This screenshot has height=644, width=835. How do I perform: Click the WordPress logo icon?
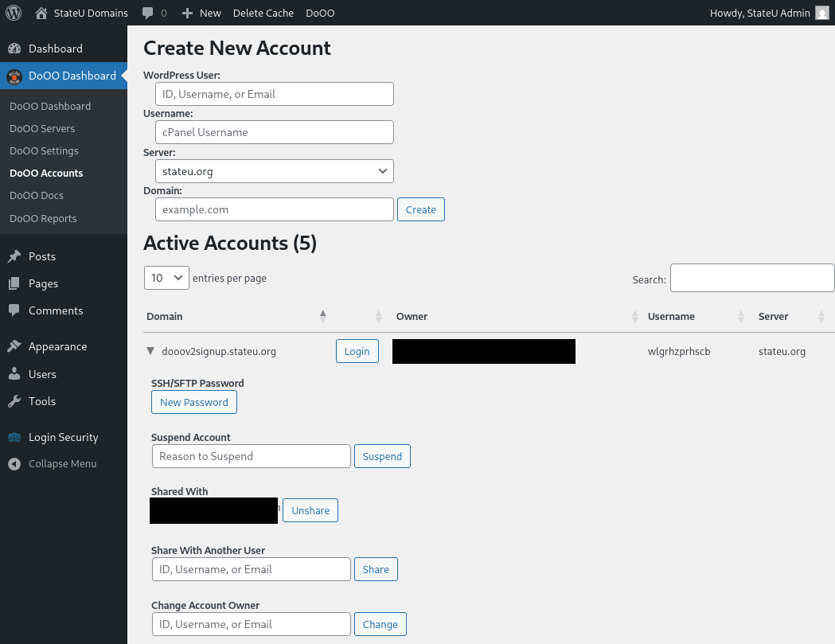click(x=14, y=13)
